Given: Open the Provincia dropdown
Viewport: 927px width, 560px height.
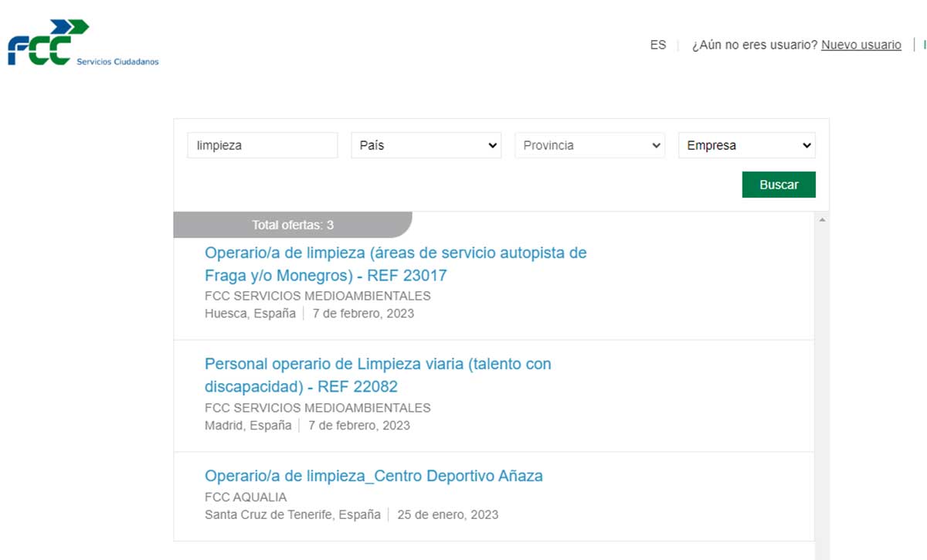Looking at the screenshot, I should [589, 144].
